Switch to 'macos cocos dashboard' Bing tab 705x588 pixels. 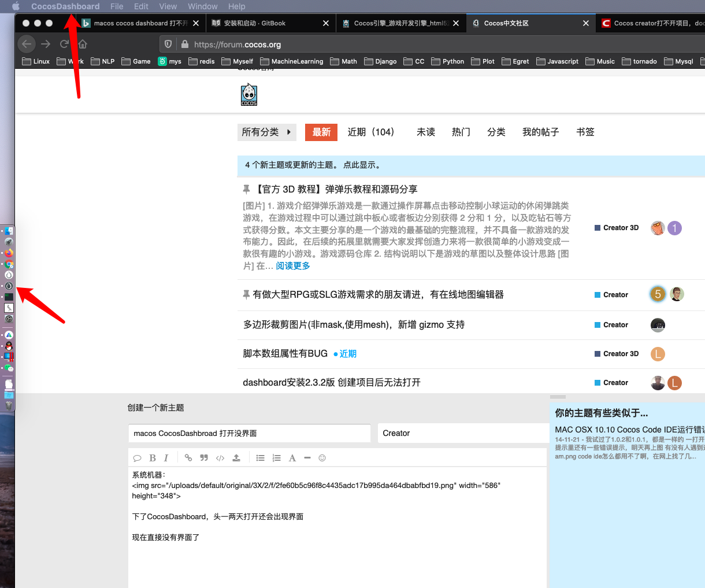(x=140, y=23)
